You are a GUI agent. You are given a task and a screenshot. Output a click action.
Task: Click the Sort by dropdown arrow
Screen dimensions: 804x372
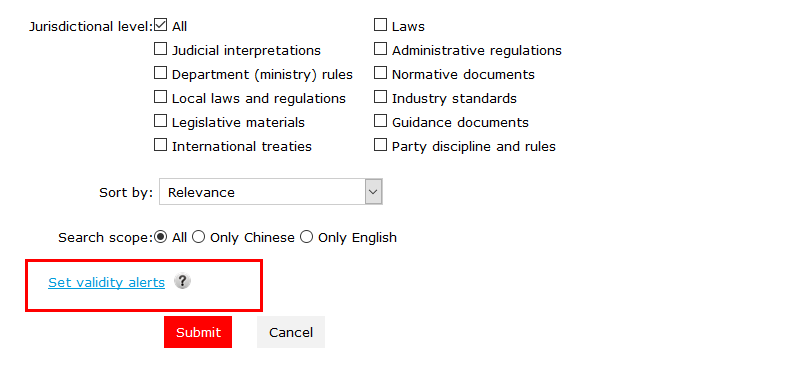373,192
